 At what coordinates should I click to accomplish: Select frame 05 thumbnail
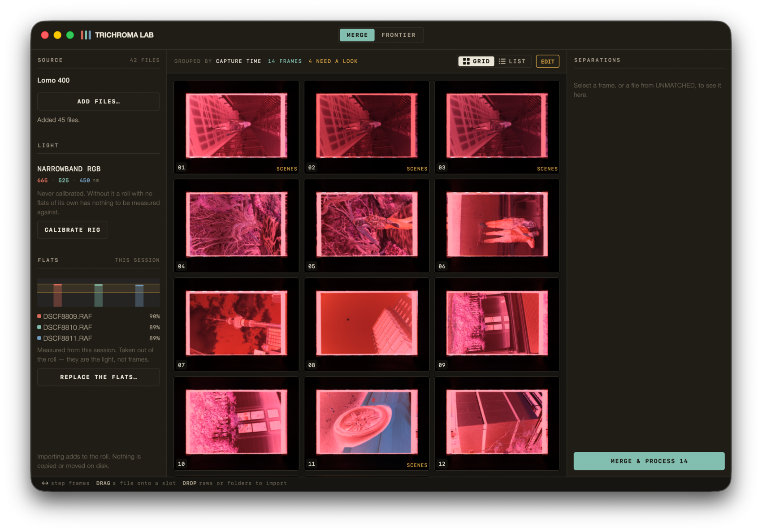[x=367, y=225]
